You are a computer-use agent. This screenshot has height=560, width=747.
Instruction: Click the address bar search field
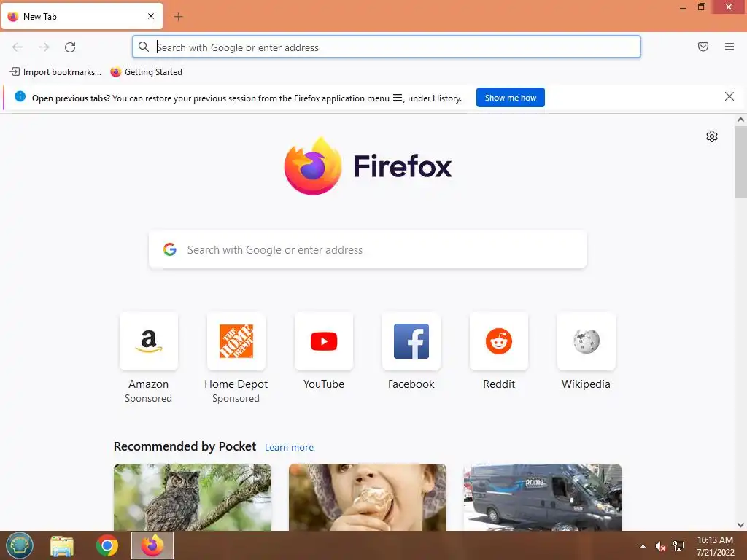pyautogui.click(x=387, y=47)
